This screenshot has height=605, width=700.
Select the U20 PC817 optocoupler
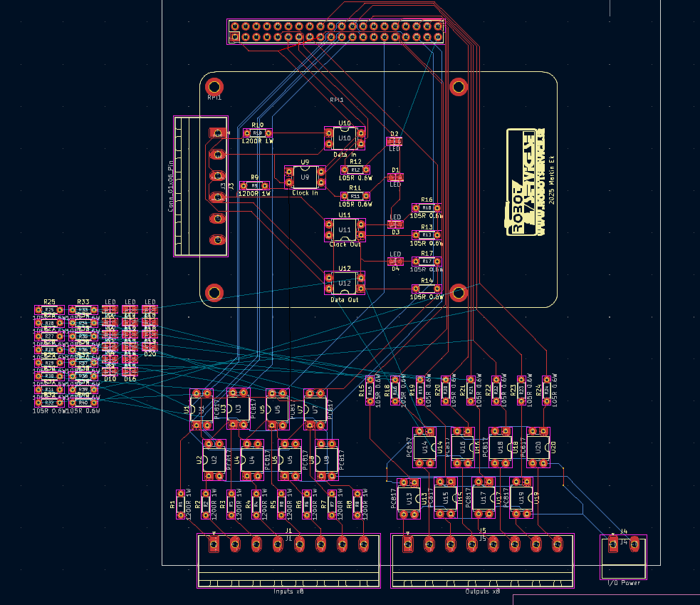[x=538, y=446]
